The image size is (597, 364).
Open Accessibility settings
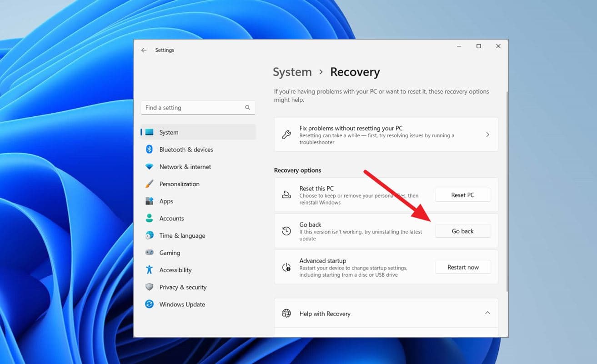198,270
